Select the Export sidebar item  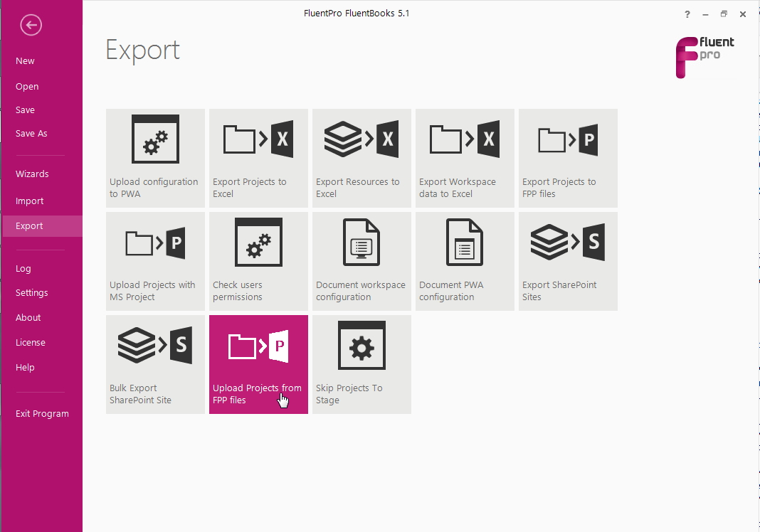point(43,226)
